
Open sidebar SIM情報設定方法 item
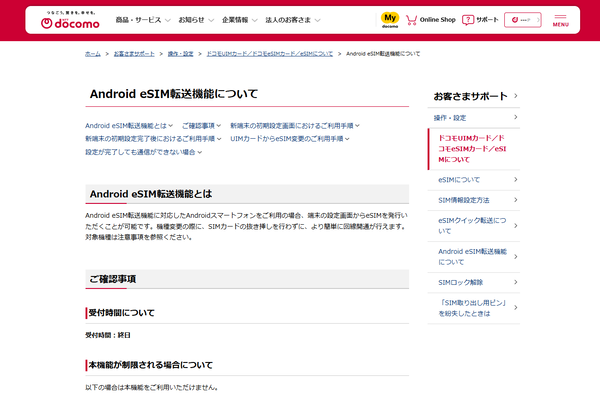pos(474,200)
